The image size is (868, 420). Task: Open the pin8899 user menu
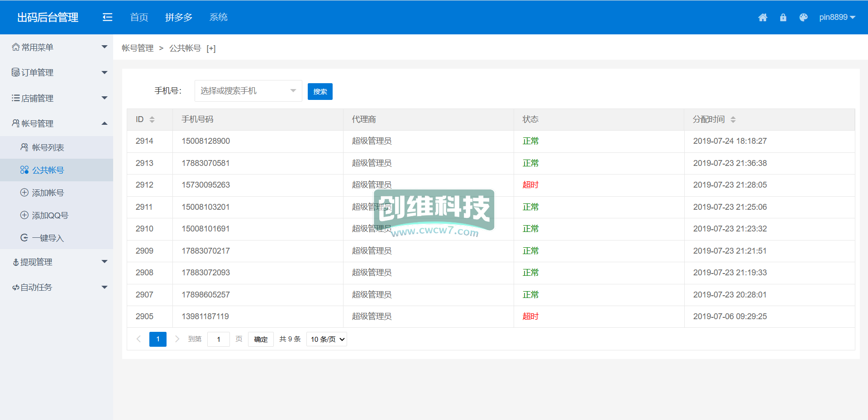(836, 17)
